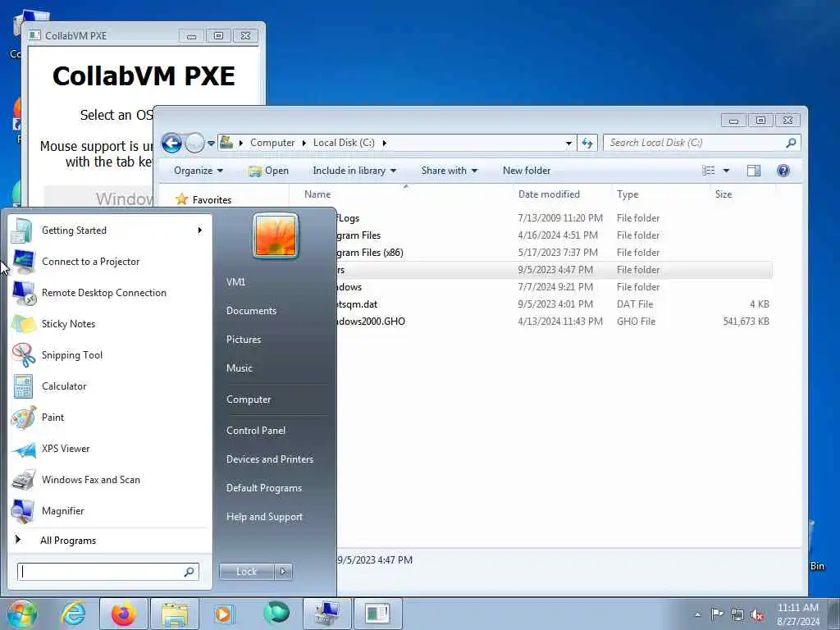
Task: Open the Share with dropdown
Action: (x=449, y=171)
